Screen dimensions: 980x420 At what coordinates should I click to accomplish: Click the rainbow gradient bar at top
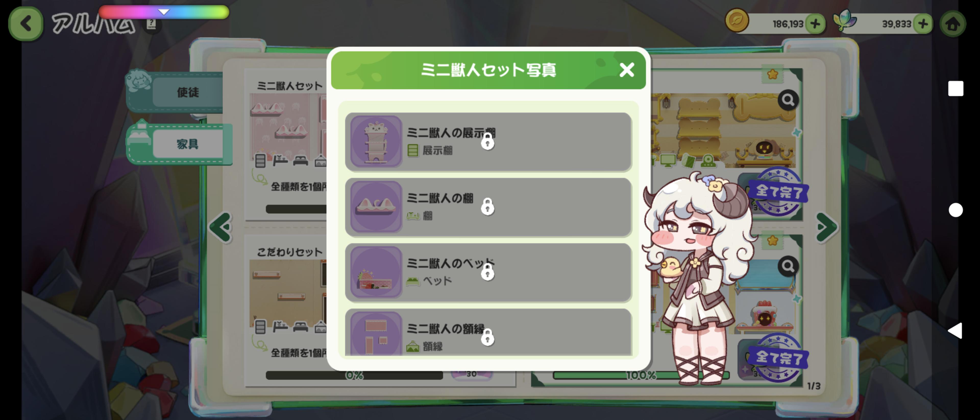pyautogui.click(x=164, y=12)
